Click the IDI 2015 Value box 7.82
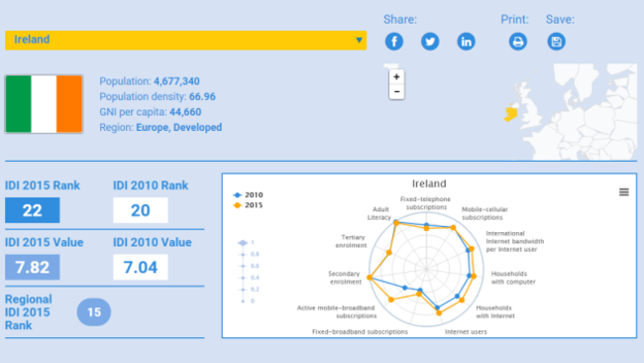Viewport: 644px width, 363px height. pos(33,267)
